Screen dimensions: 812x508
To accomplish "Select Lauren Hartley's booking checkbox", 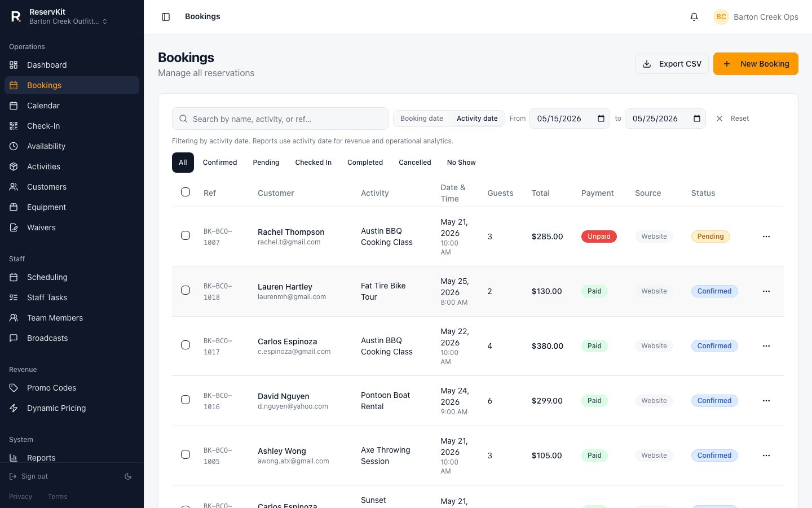I will click(186, 290).
